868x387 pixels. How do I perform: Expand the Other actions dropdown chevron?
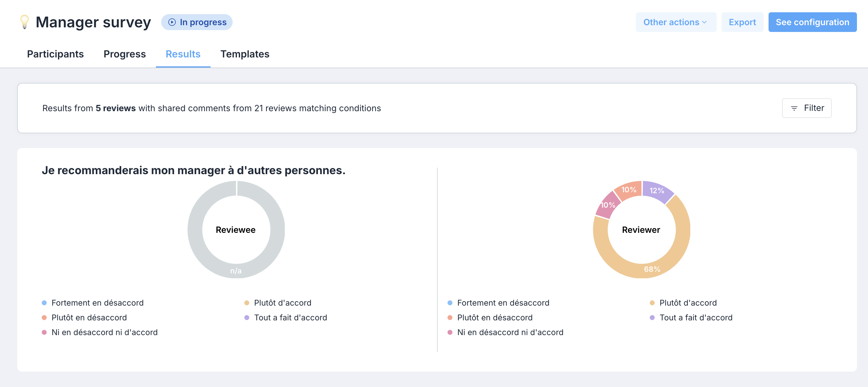[x=704, y=22]
